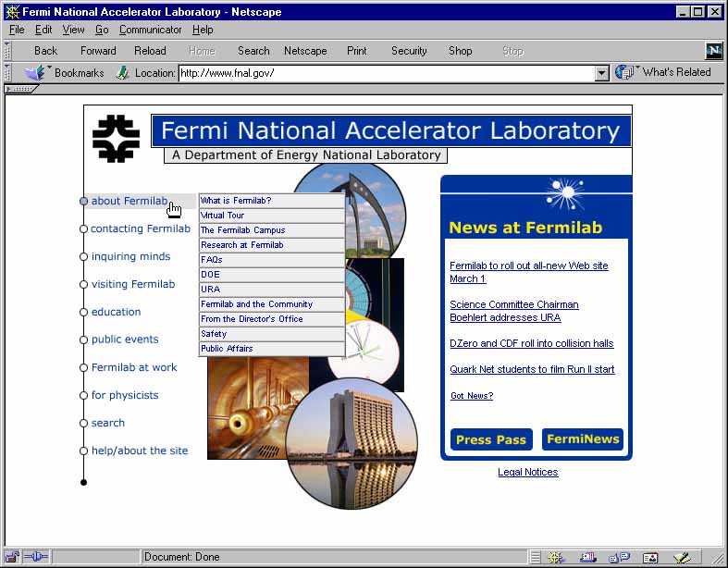Click the Netscape toolbar button

tap(305, 51)
